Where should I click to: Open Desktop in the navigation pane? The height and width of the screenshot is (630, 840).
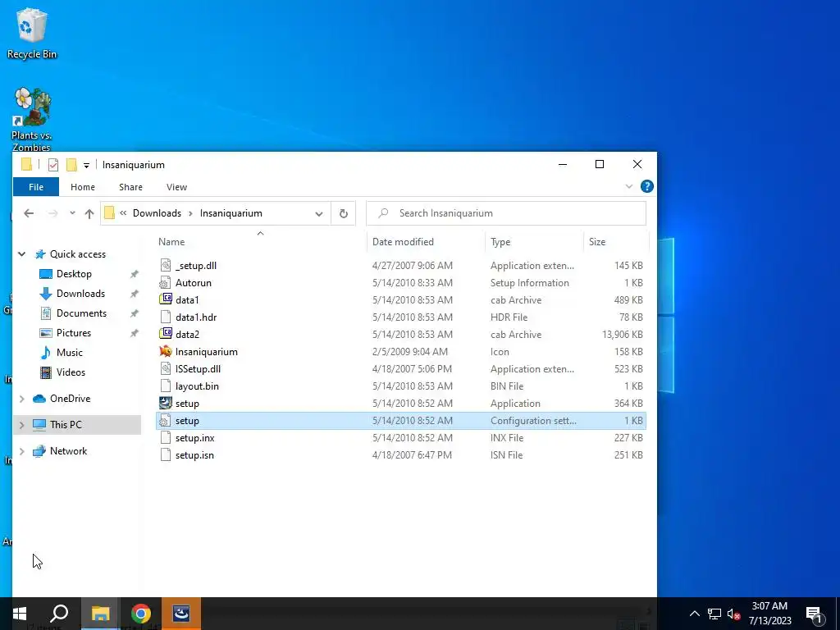click(x=74, y=274)
